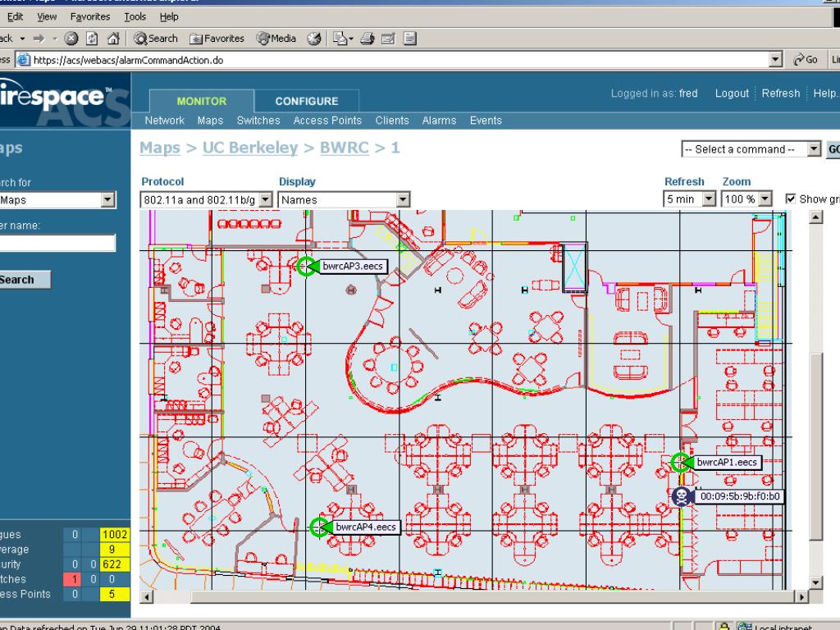Open the Events submenu item

coord(486,121)
